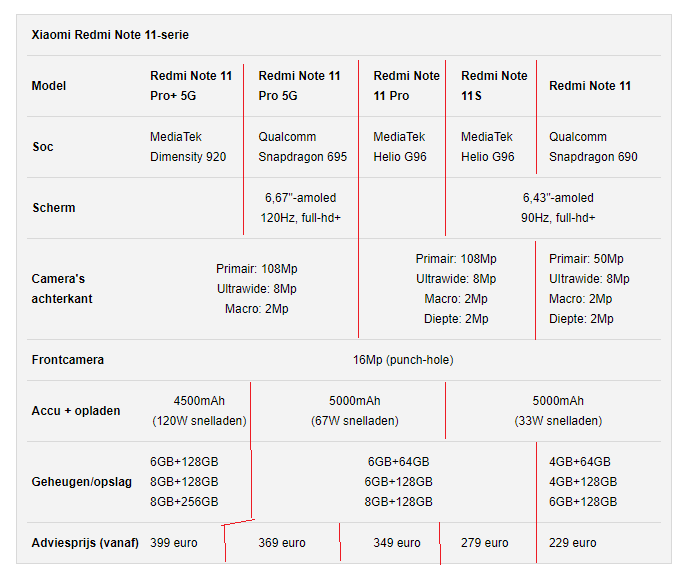
Task: Select the "Frontcamera" row label
Action: click(x=68, y=360)
